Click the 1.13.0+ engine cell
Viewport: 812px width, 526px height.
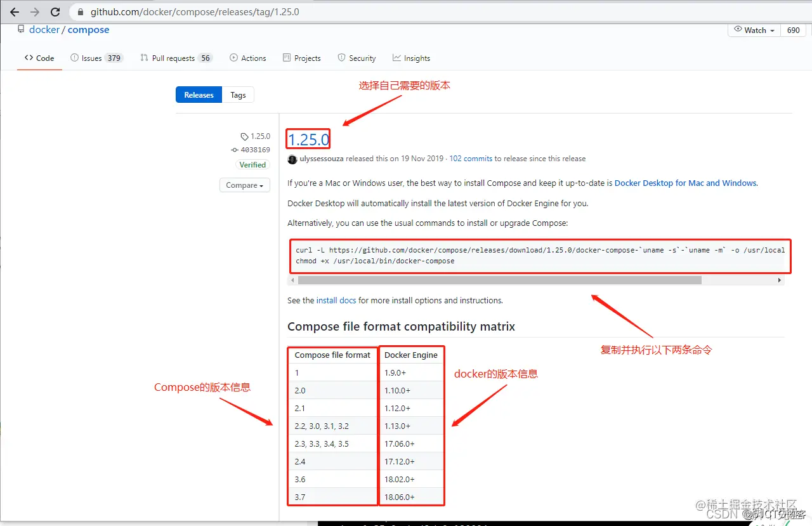pos(411,426)
